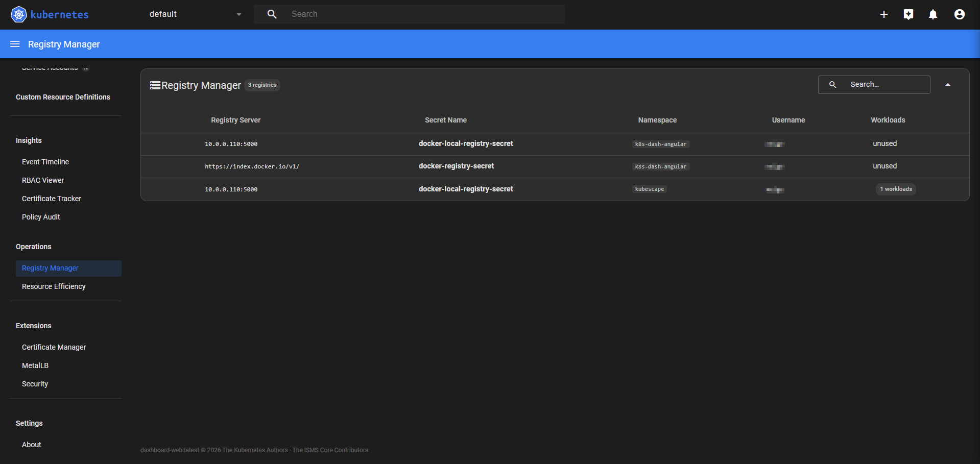Click the Kubernetes logo icon
The image size is (980, 464).
pyautogui.click(x=19, y=14)
